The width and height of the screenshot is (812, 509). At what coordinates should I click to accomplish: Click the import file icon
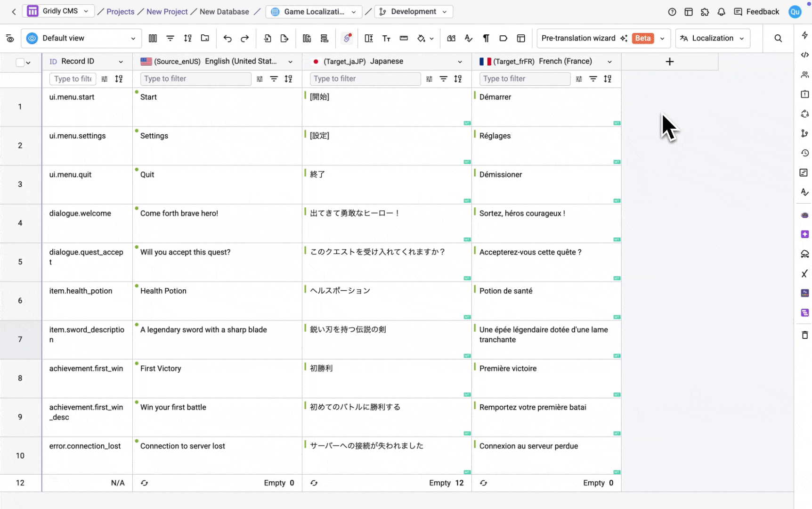267,38
